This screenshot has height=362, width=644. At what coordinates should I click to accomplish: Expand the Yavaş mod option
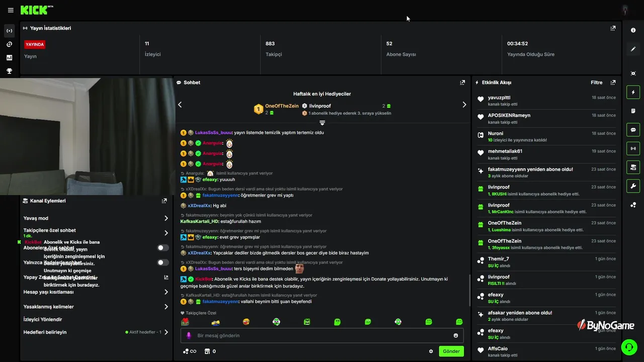click(96, 218)
